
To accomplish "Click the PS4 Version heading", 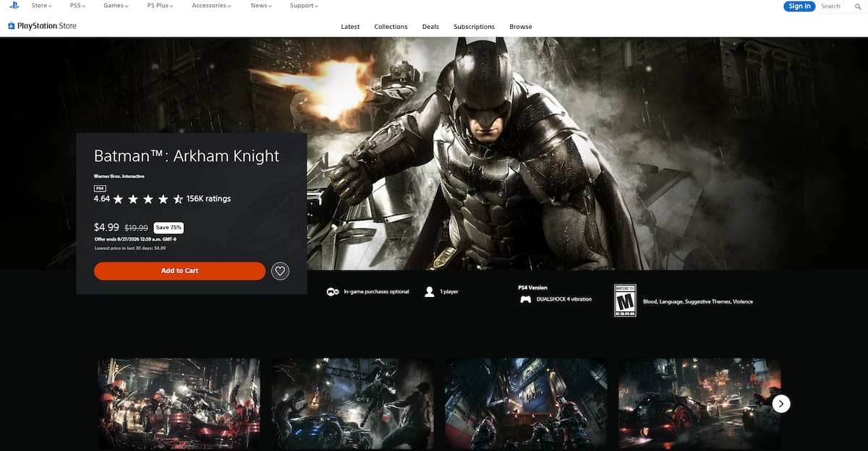I will 533,288.
